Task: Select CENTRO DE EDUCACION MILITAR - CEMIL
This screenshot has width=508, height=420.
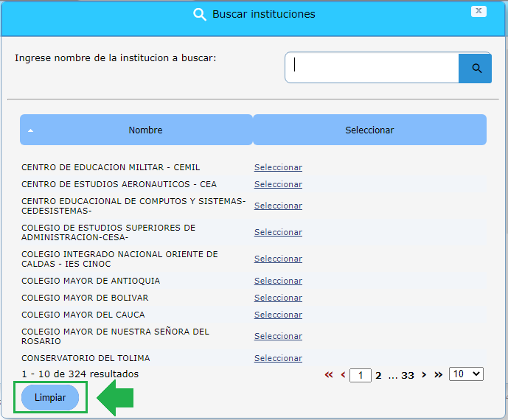Action: [278, 167]
